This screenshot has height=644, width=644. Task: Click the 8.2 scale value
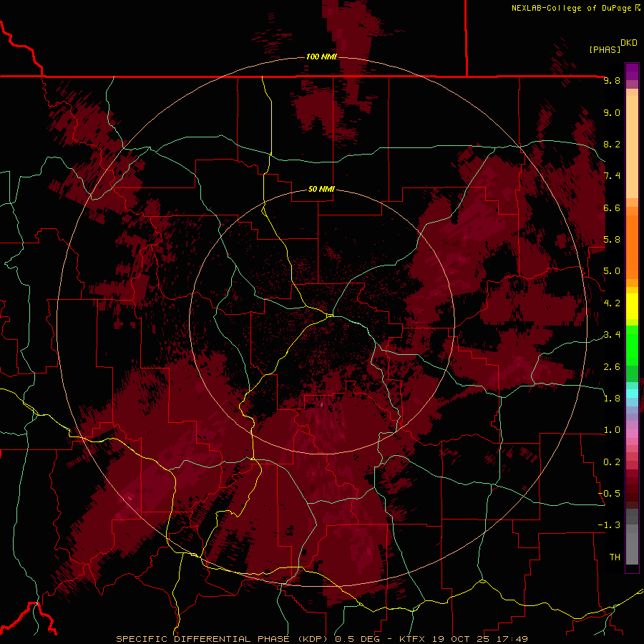pos(612,145)
